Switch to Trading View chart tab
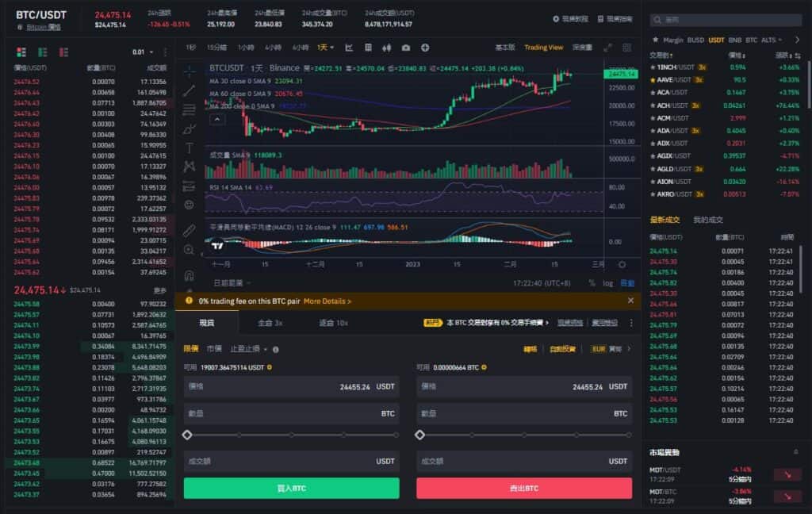The image size is (812, 514). click(x=543, y=48)
